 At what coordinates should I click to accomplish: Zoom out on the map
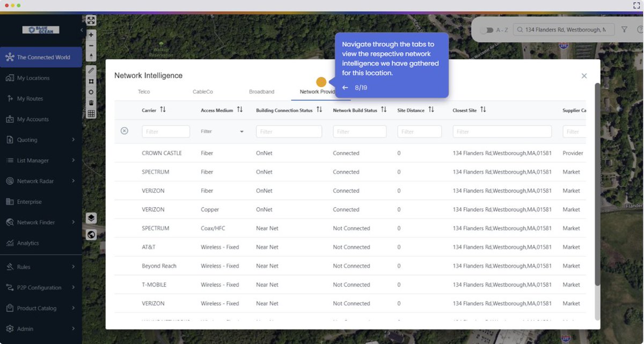click(x=91, y=46)
